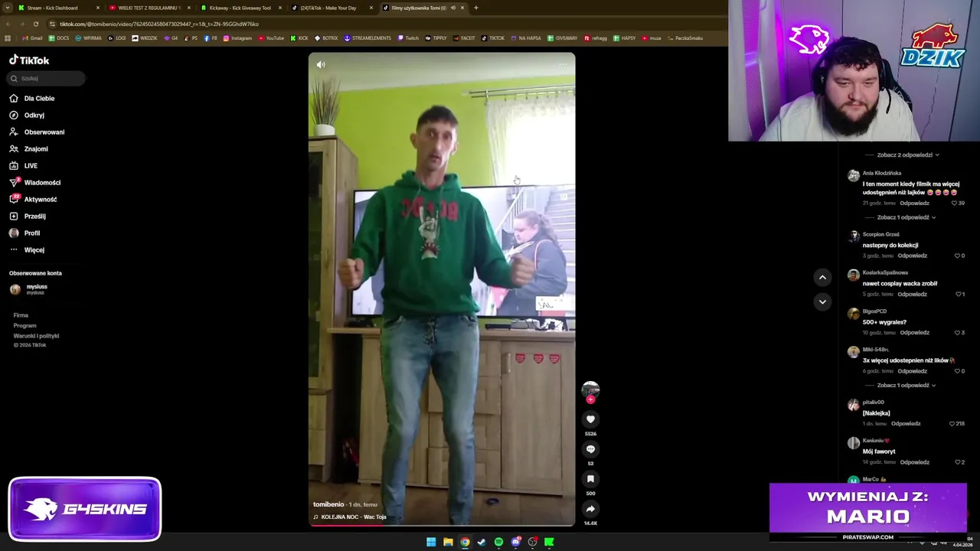980x551 pixels.
Task: Click Program footer link
Action: point(24,325)
